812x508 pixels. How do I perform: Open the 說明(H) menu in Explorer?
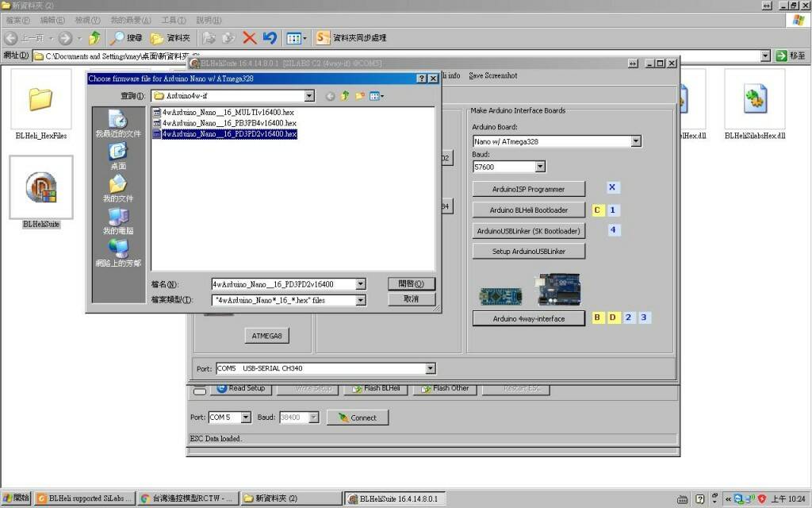[209, 20]
